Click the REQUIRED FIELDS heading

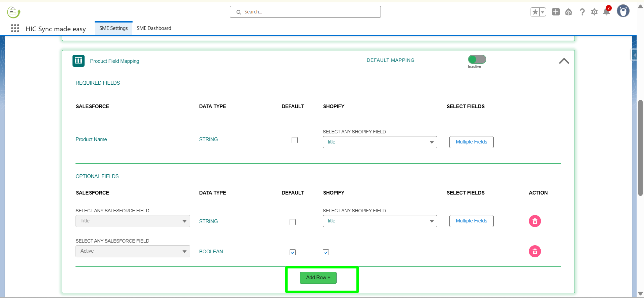[98, 83]
